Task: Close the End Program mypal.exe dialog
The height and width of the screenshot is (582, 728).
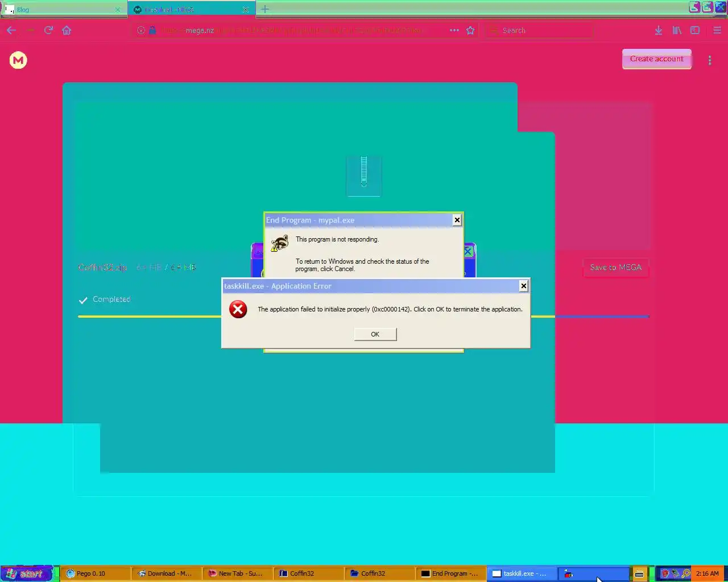Action: click(457, 220)
